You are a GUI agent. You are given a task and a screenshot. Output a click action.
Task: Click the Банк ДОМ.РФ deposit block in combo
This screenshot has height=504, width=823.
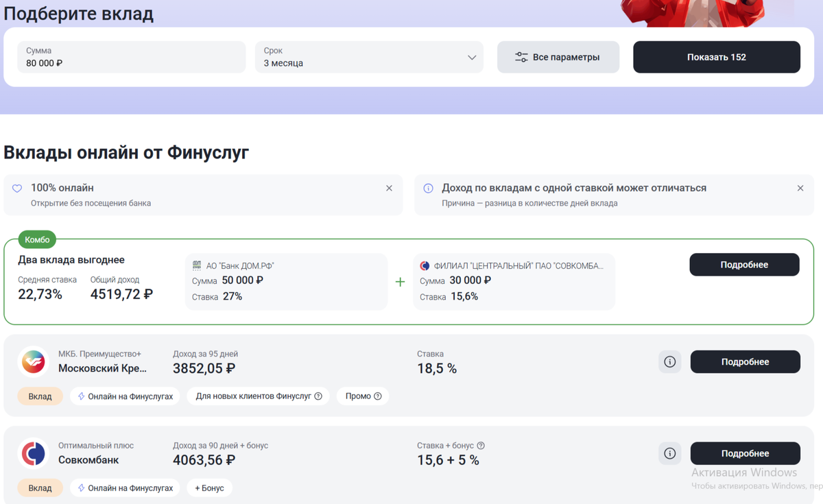[x=287, y=282]
